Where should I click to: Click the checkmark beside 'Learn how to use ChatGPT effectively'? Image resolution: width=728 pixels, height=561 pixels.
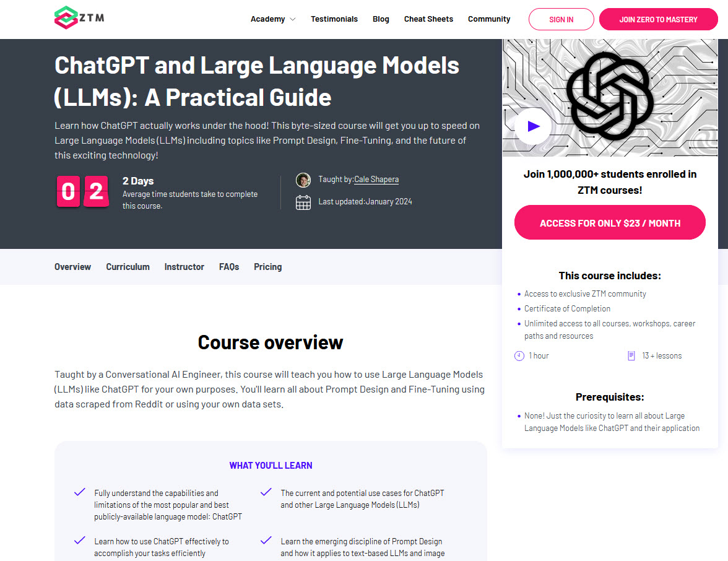click(x=80, y=541)
